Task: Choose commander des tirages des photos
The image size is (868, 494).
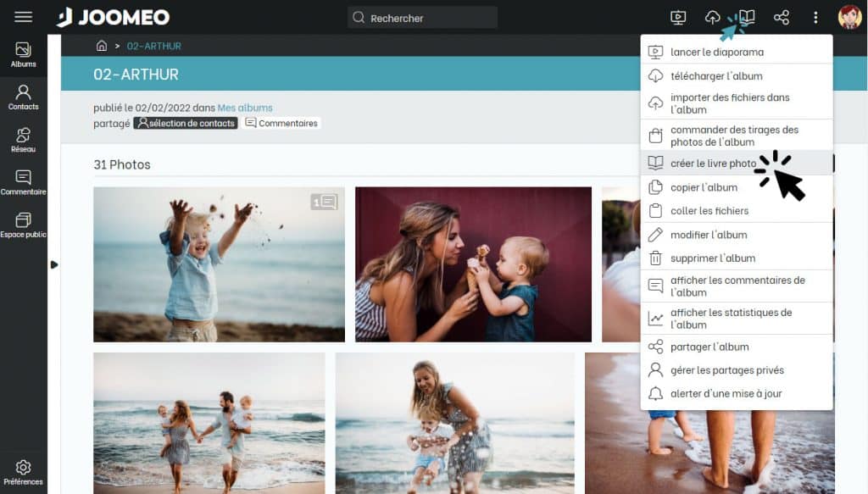Action: tap(737, 136)
